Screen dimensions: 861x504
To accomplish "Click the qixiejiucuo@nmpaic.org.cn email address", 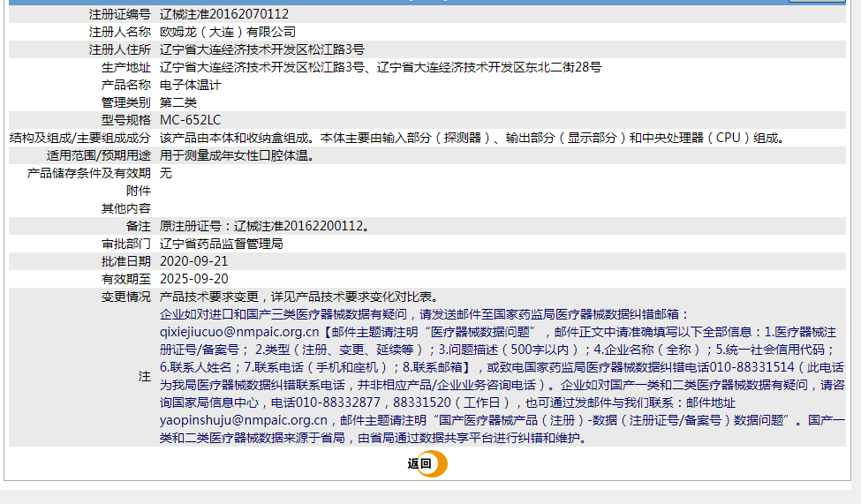I will point(238,332).
